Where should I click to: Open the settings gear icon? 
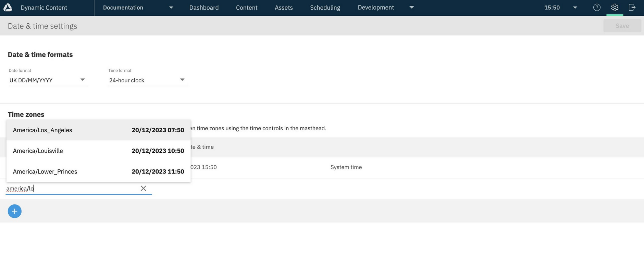[x=615, y=7]
